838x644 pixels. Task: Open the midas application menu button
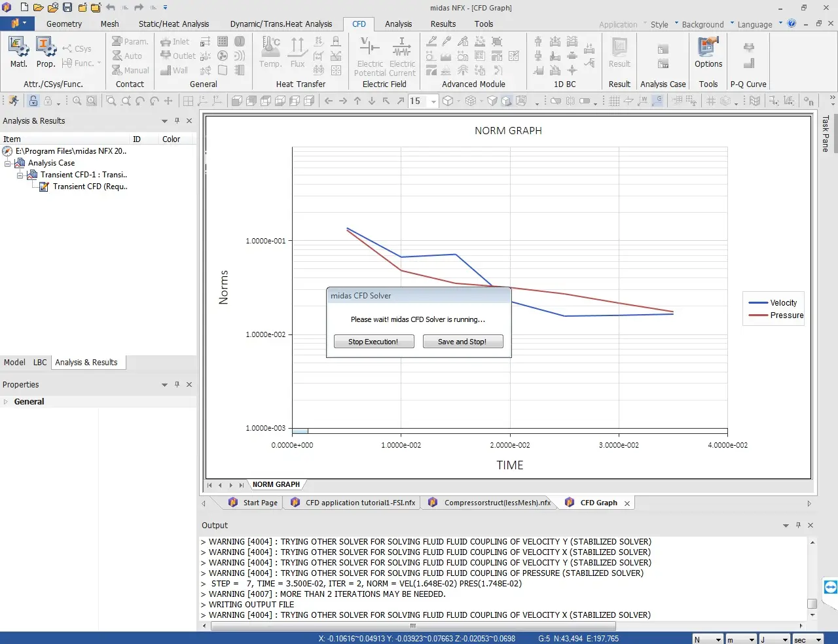point(16,24)
